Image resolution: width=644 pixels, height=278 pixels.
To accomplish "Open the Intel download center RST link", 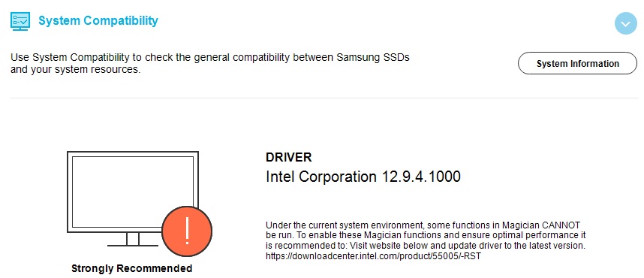I will point(373,257).
